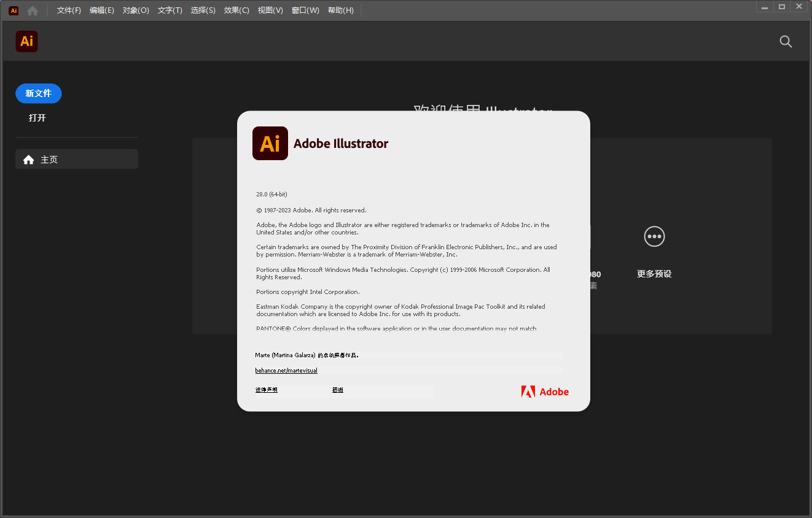812x518 pixels.
Task: Open the 效果(C) menu
Action: pyautogui.click(x=236, y=10)
